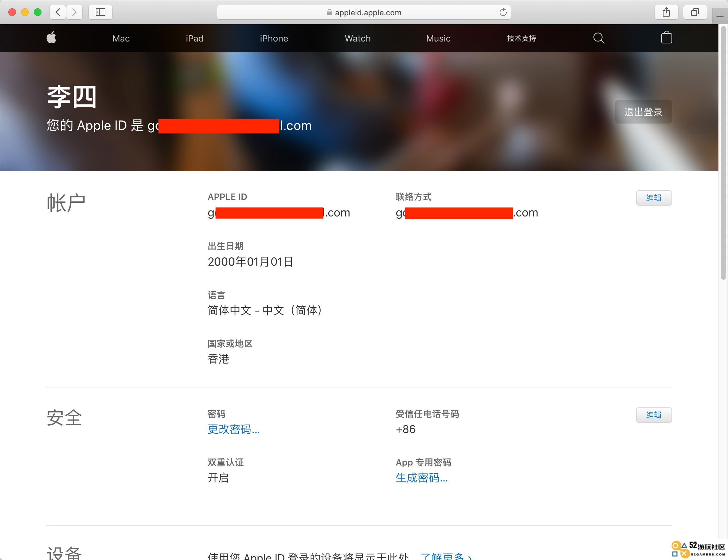Click the 受信任电话号码 label

tap(427, 414)
